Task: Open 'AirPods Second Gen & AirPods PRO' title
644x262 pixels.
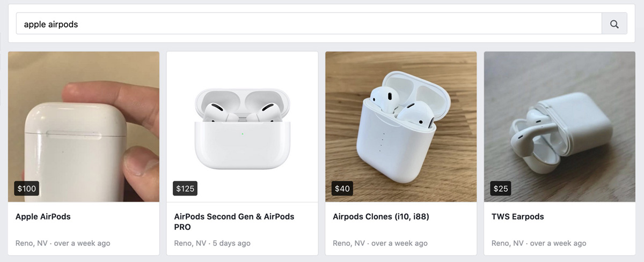Action: [x=234, y=222]
